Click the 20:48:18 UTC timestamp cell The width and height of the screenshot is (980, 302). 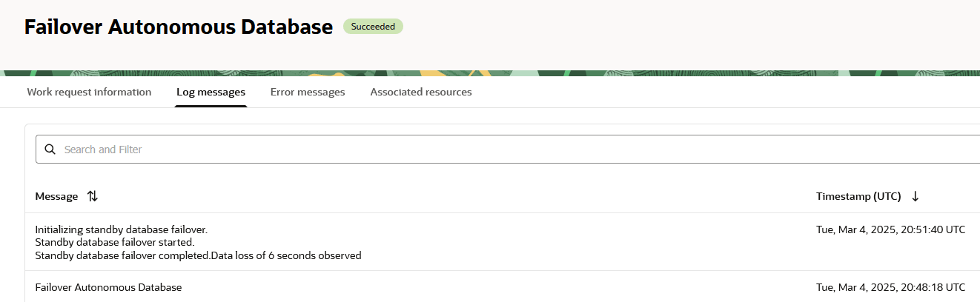[x=890, y=287]
